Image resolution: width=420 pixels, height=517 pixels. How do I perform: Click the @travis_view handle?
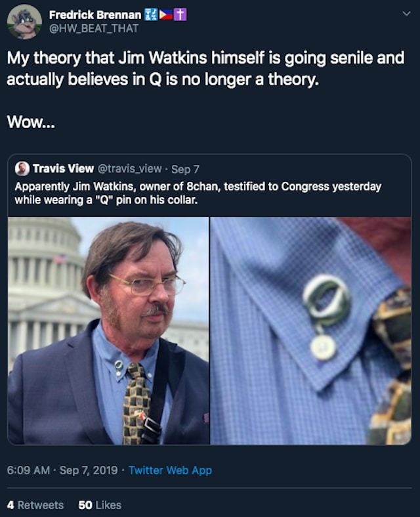click(130, 169)
